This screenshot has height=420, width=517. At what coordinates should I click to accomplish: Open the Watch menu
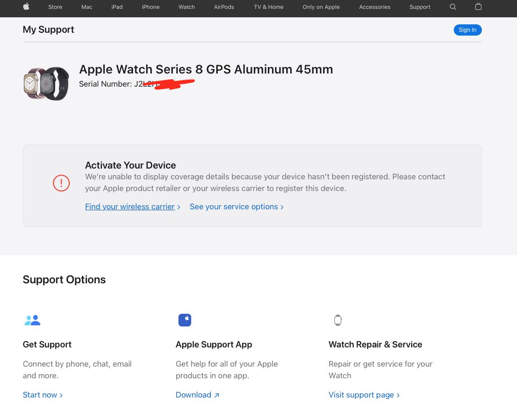point(187,7)
